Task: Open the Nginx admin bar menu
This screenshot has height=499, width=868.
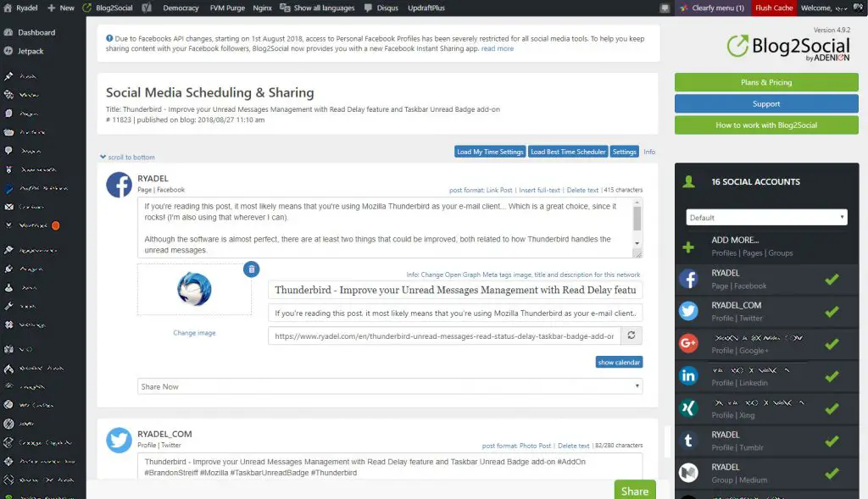Action: pos(262,8)
